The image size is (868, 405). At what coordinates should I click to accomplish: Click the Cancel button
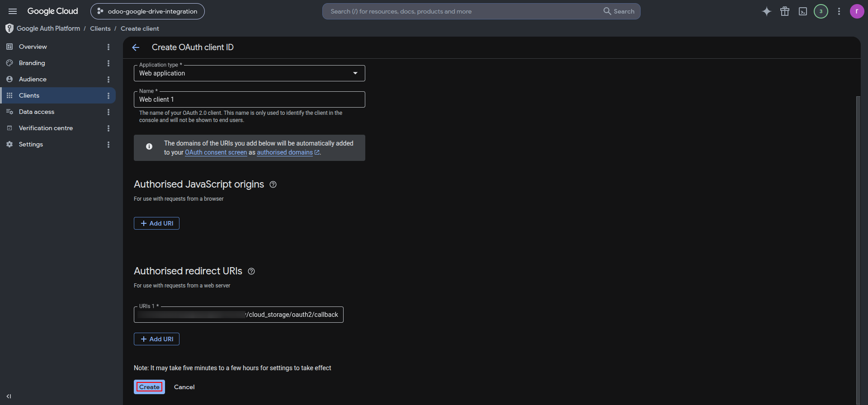click(184, 387)
